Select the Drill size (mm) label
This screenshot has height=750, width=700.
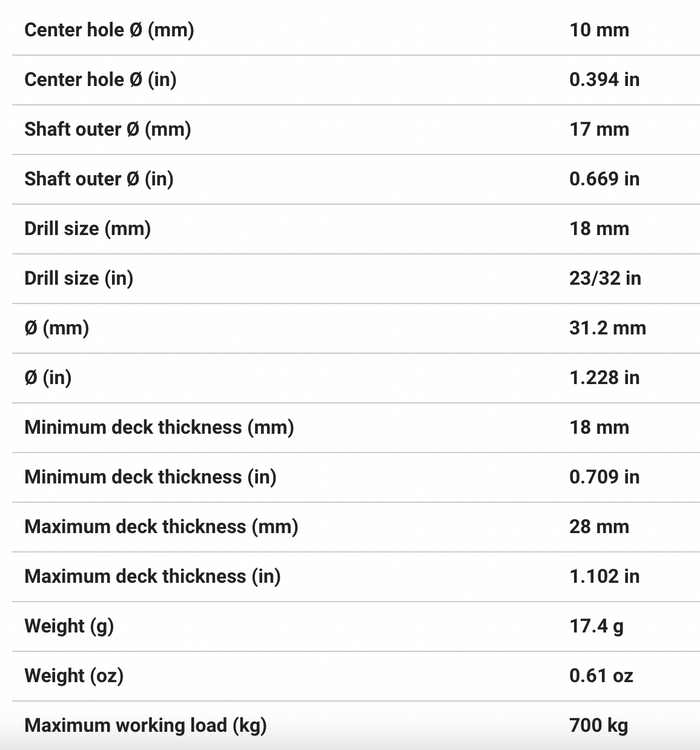coord(88,229)
